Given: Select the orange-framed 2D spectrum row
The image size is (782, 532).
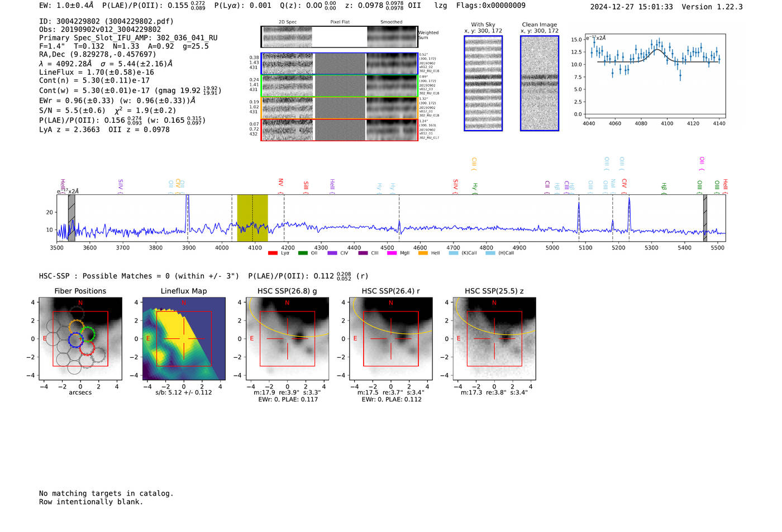Looking at the screenshot, I should (340, 108).
